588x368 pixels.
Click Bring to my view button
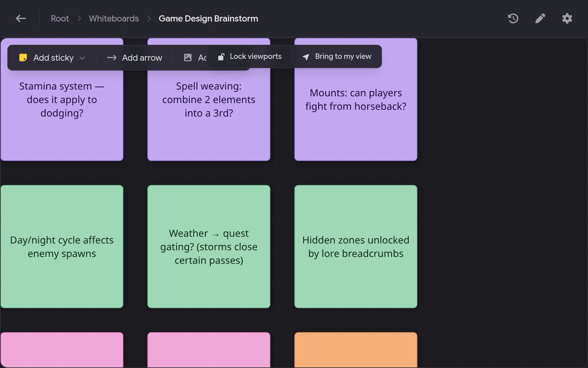(x=337, y=56)
